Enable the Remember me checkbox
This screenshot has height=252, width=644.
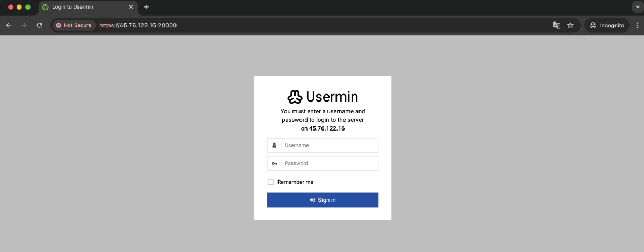270,182
